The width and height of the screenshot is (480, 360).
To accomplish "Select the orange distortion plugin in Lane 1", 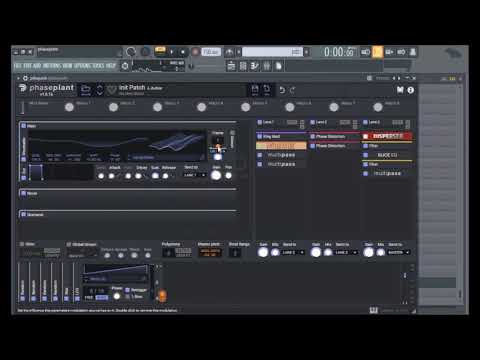I will (x=281, y=146).
